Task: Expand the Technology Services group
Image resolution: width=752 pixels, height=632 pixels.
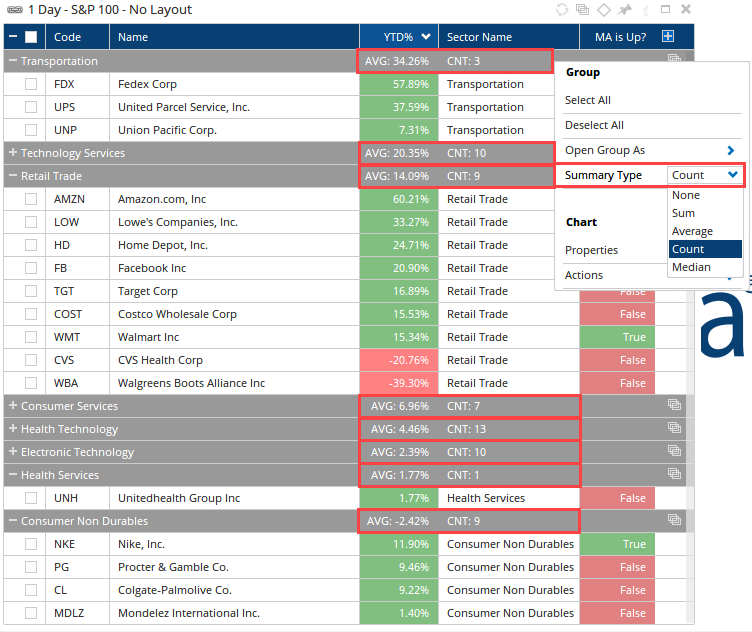Action: point(13,153)
